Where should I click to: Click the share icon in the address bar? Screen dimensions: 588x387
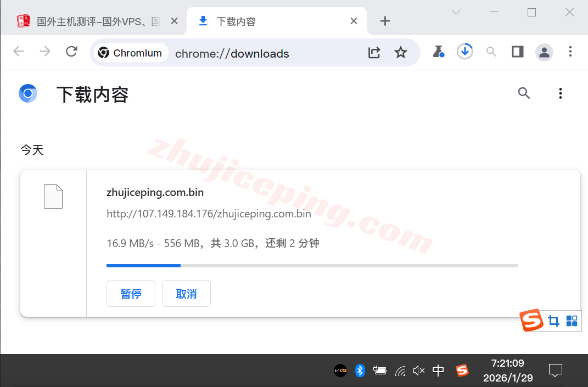tap(374, 53)
